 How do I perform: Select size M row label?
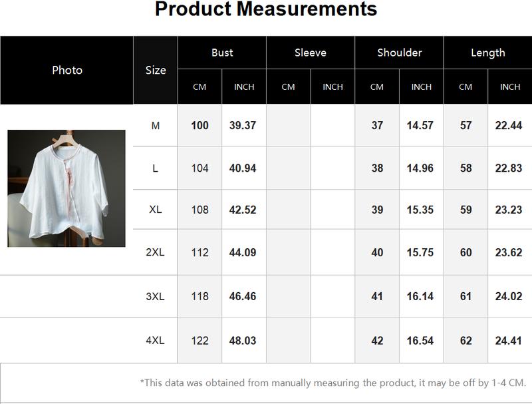[x=156, y=126]
